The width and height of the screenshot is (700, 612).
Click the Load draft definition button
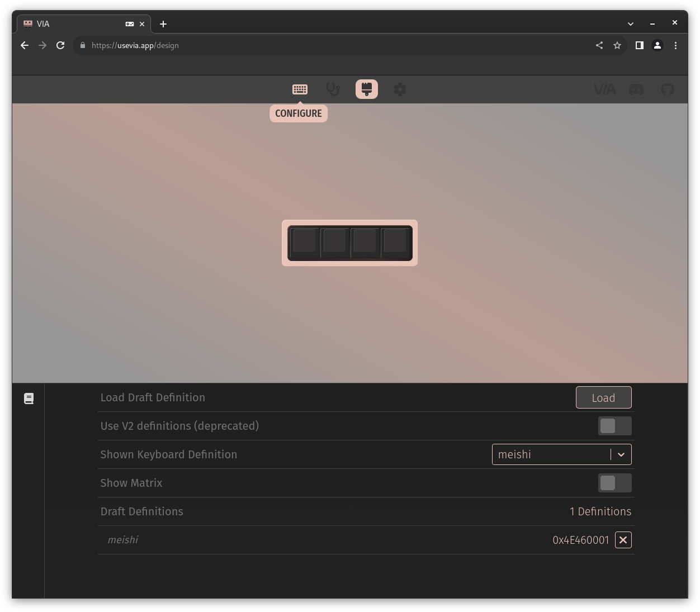click(x=603, y=398)
